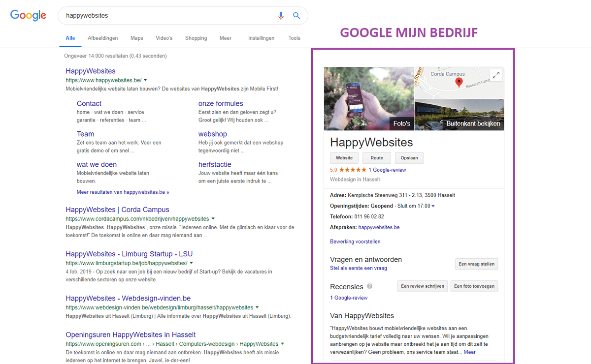Click Een vraag stellen button

click(476, 264)
